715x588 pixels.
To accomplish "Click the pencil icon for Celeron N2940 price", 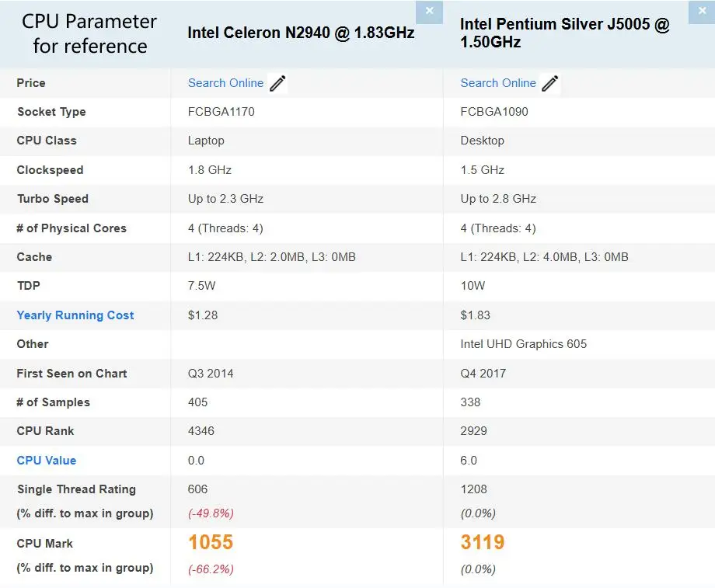I will click(277, 83).
